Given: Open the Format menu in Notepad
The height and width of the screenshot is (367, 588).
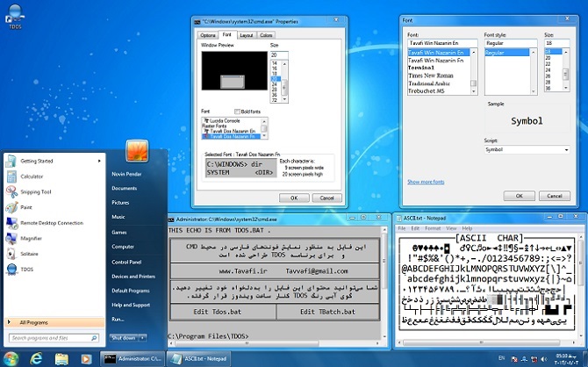Looking at the screenshot, I should coord(433,228).
